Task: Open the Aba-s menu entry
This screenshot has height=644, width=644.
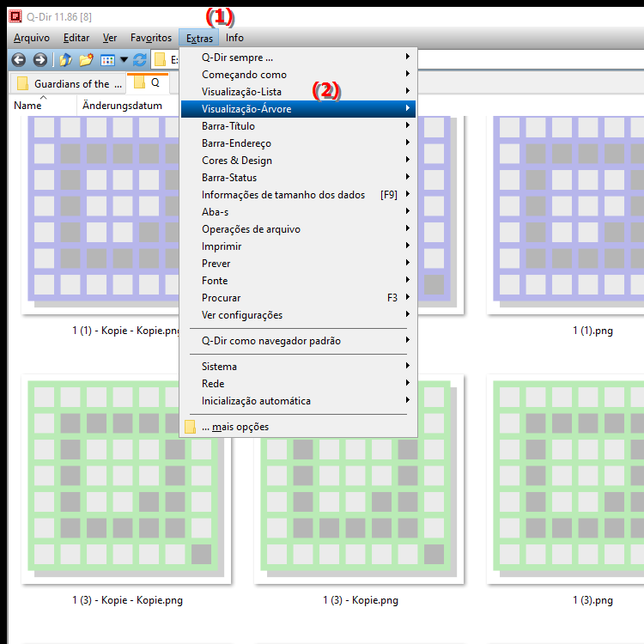Action: [298, 212]
